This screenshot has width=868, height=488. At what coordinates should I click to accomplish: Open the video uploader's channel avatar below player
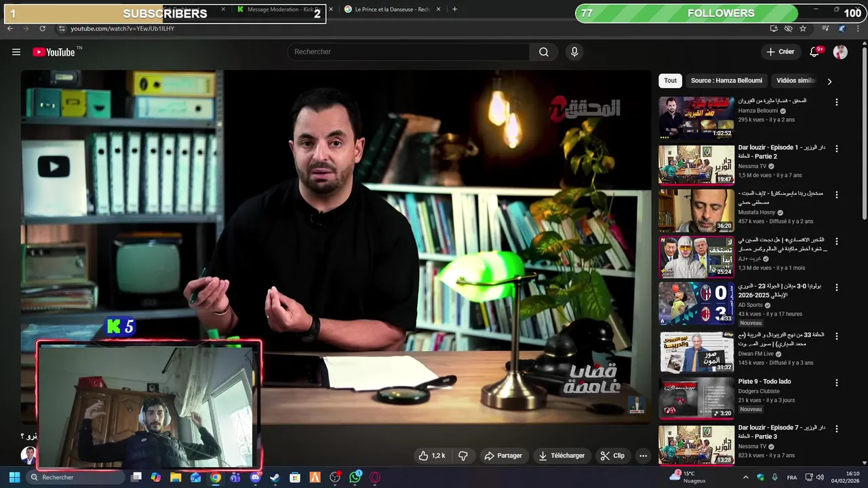(28, 455)
